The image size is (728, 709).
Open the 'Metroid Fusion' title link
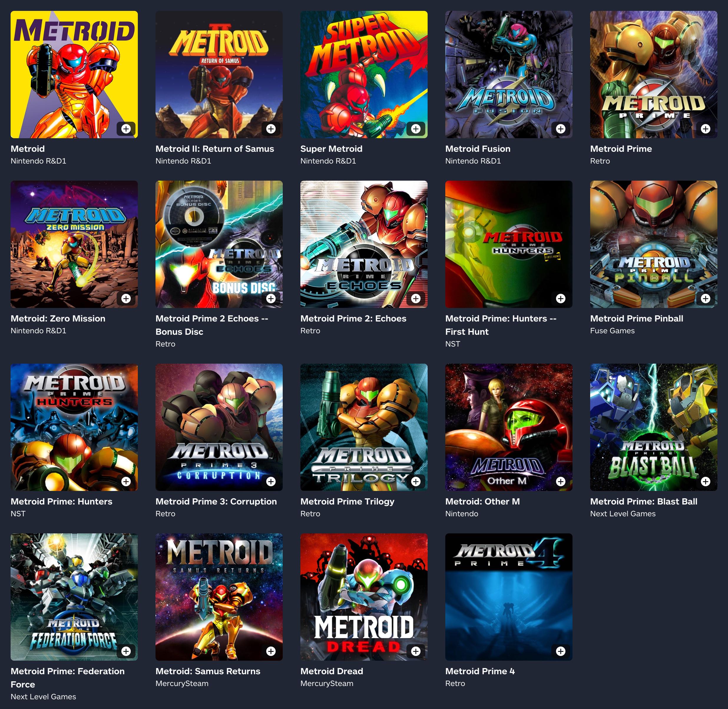[478, 149]
